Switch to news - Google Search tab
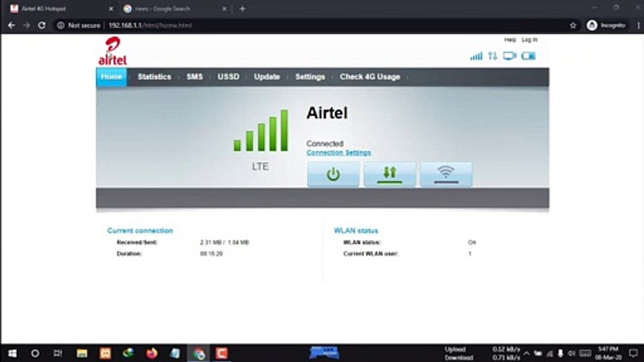Image resolution: width=644 pixels, height=362 pixels. [174, 9]
